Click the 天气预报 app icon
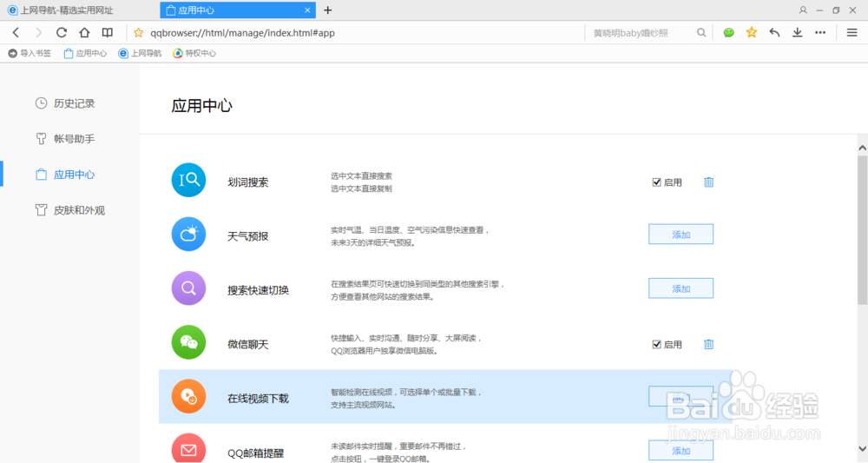The image size is (868, 463). pyautogui.click(x=188, y=235)
